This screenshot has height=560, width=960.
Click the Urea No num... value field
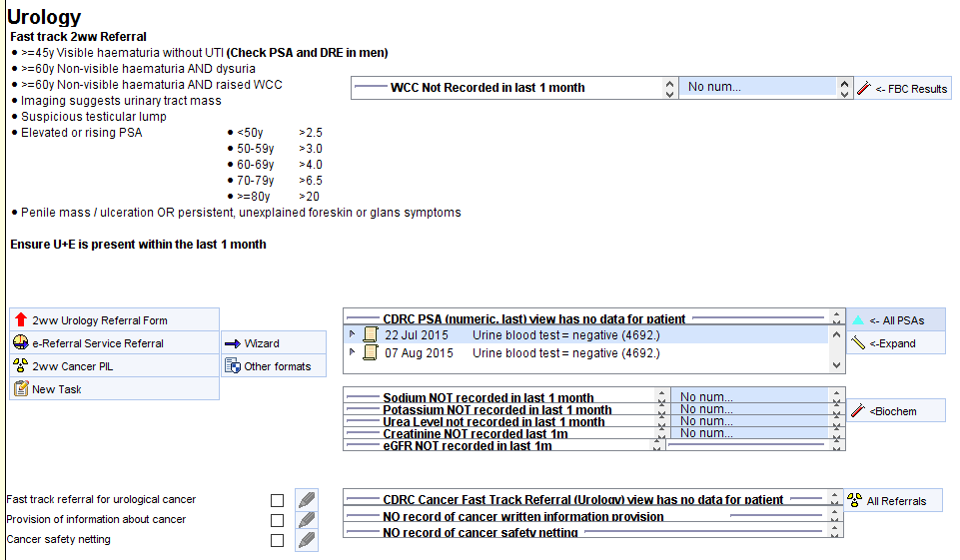point(749,421)
